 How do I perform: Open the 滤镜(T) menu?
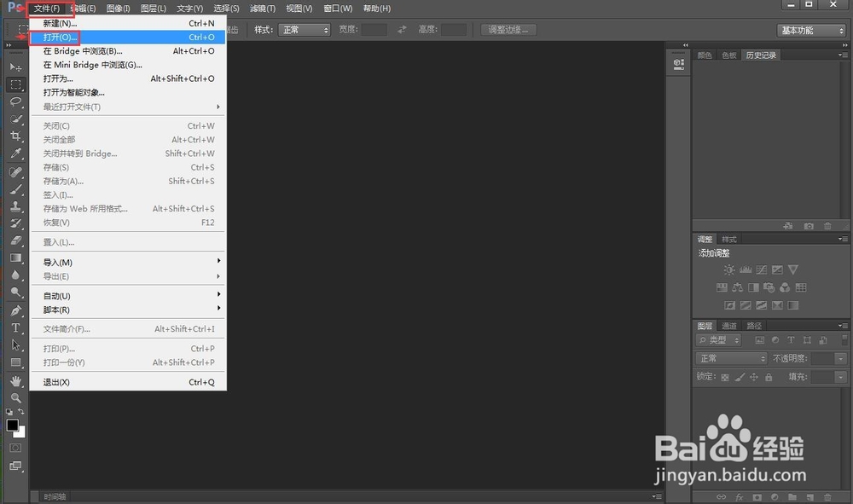(x=263, y=9)
